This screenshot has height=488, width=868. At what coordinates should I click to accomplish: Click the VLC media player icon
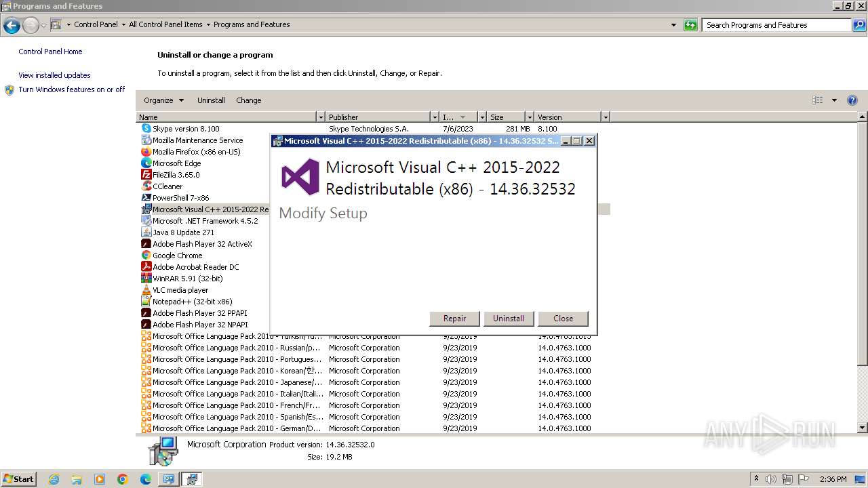point(146,289)
